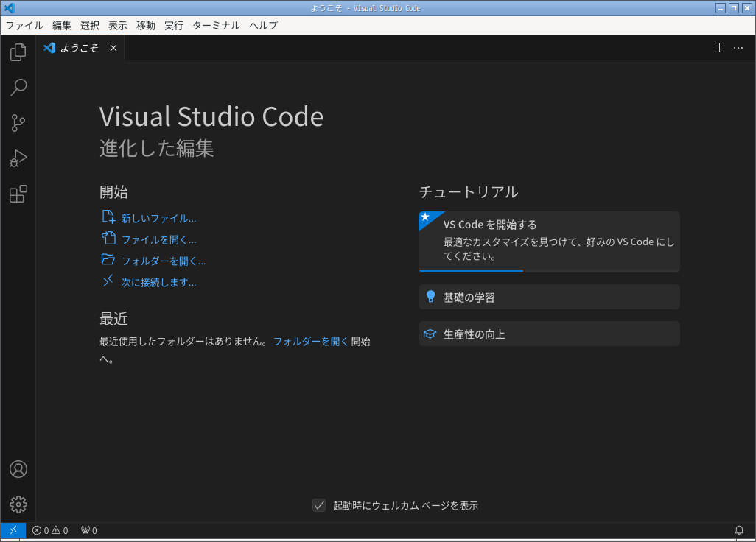This screenshot has height=542, width=756.
Task: Click the star badge on the walkthrough card
Action: 426,217
